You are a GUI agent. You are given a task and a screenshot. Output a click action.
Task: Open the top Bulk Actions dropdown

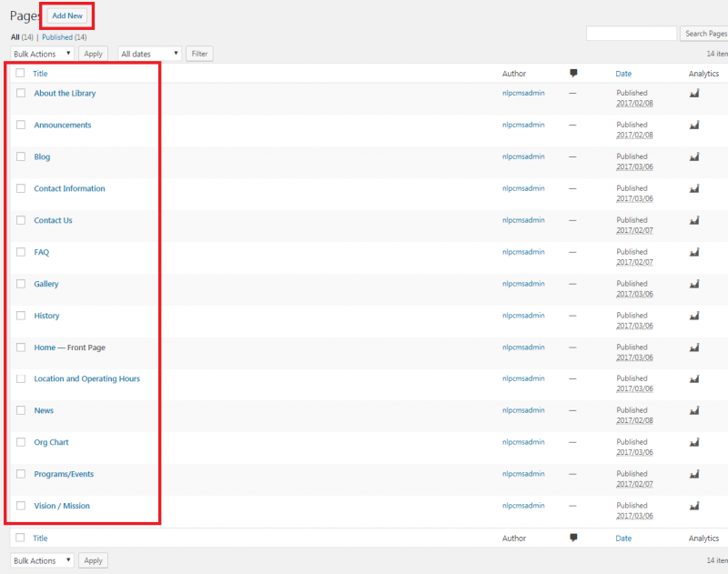click(x=42, y=54)
